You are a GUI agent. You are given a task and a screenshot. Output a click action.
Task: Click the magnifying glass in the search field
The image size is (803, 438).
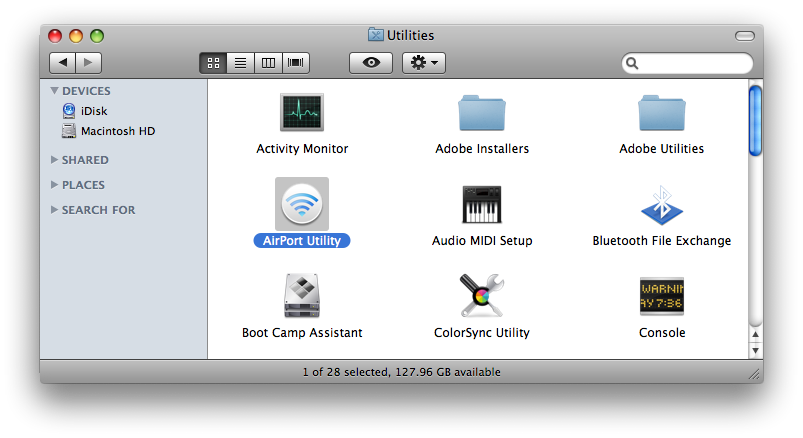coord(632,63)
